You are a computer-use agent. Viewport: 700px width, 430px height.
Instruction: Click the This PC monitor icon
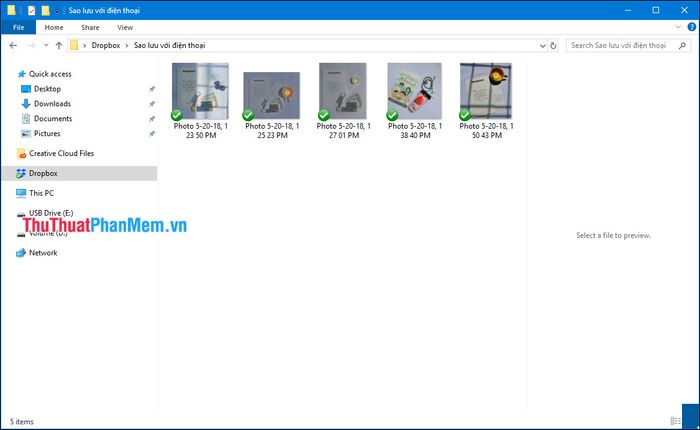click(21, 193)
